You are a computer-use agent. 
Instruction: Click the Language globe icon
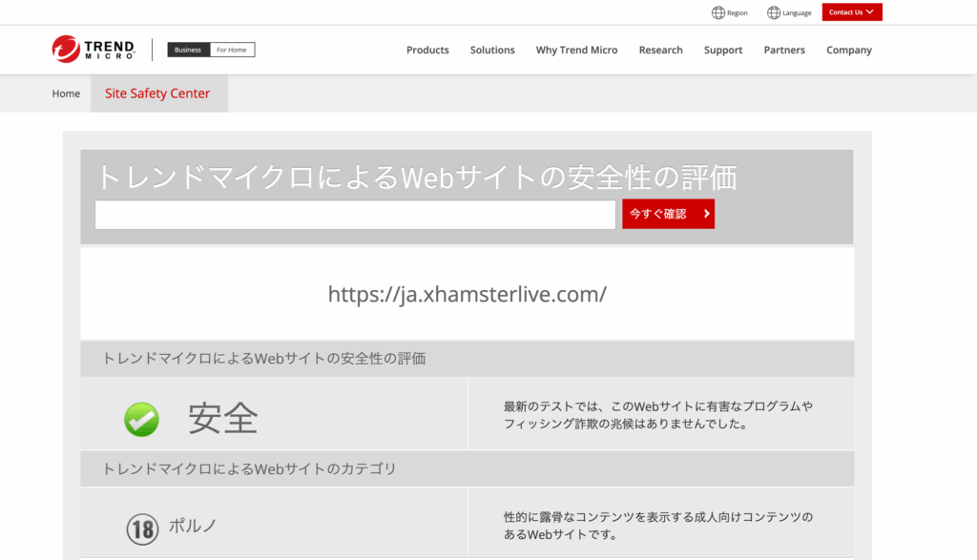click(x=773, y=12)
